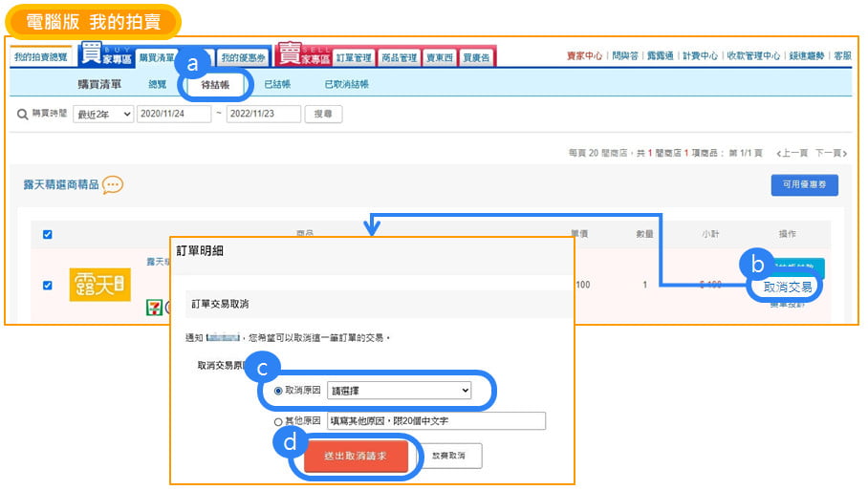Click the yellow 露天 product thumbnail
868x490 pixels.
click(99, 285)
